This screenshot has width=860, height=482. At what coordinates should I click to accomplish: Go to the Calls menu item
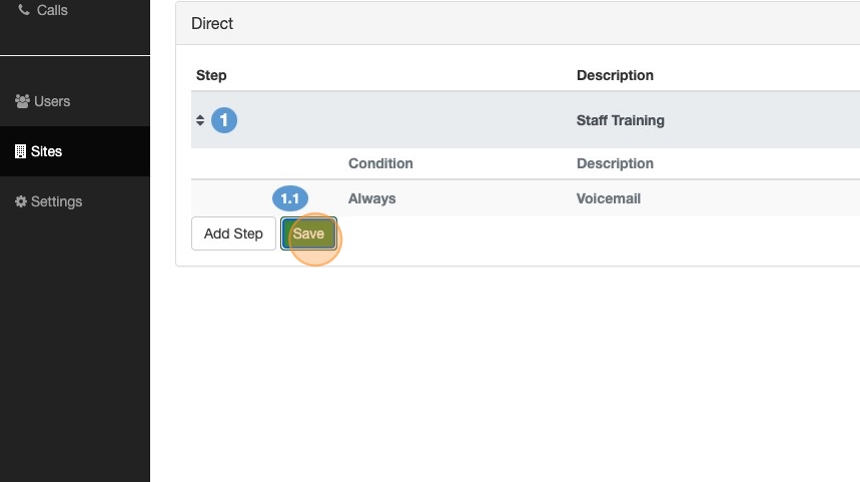(52, 10)
